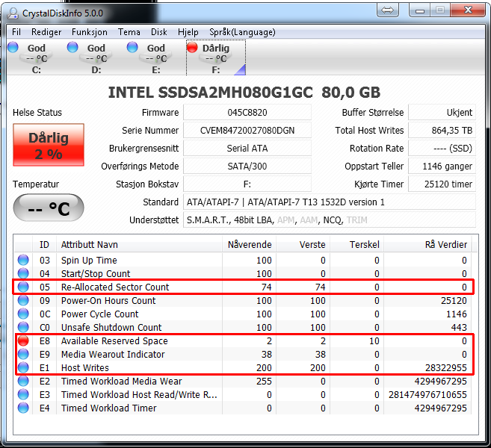Select the Timed Workload Timer row name
This screenshot has height=448, width=491.
point(108,408)
